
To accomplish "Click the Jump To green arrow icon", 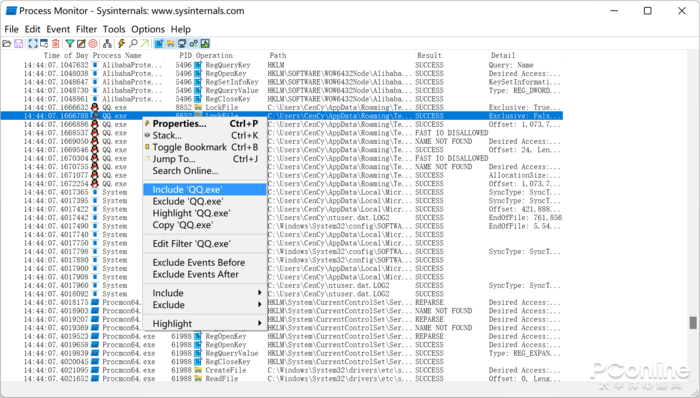I will (x=145, y=43).
